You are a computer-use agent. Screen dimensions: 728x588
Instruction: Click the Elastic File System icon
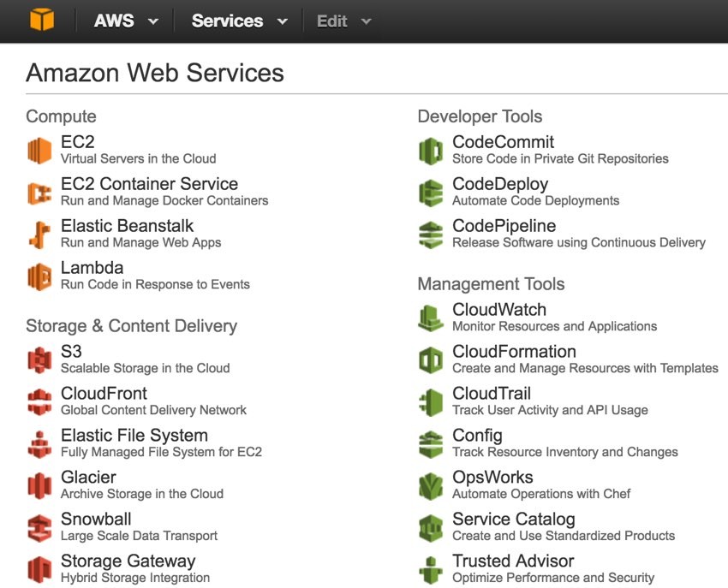(x=39, y=444)
